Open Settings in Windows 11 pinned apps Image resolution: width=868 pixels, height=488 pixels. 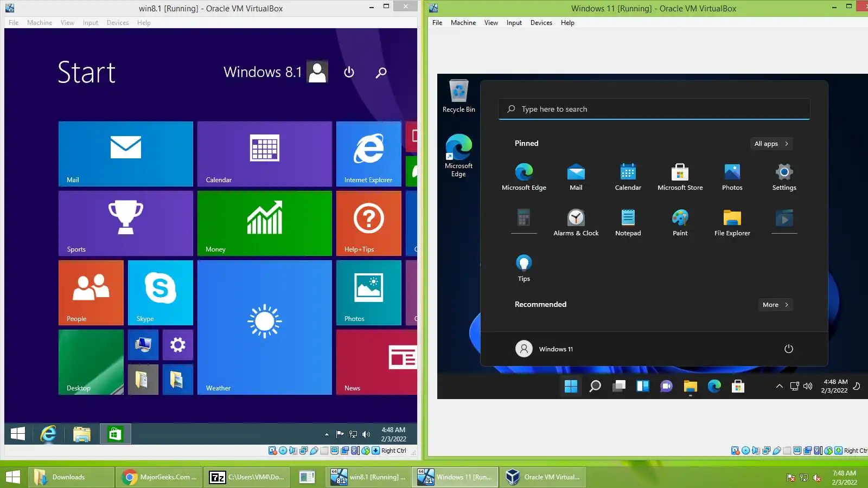tap(784, 177)
